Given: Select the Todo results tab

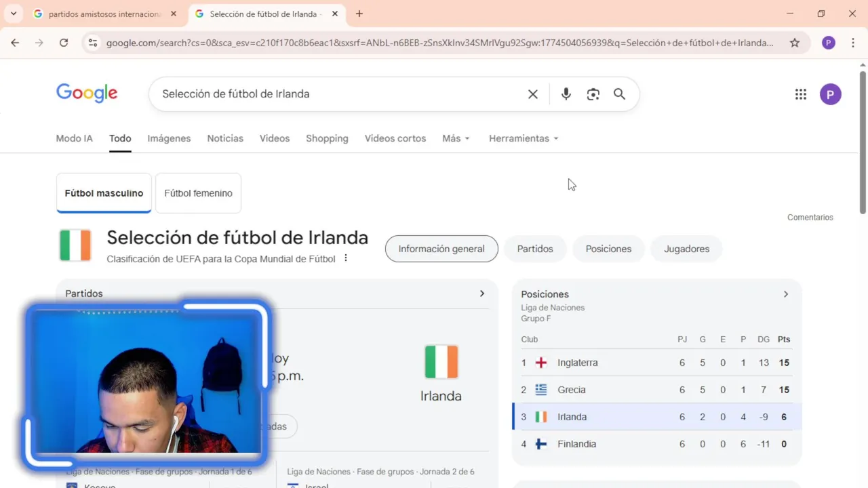Looking at the screenshot, I should click(120, 138).
